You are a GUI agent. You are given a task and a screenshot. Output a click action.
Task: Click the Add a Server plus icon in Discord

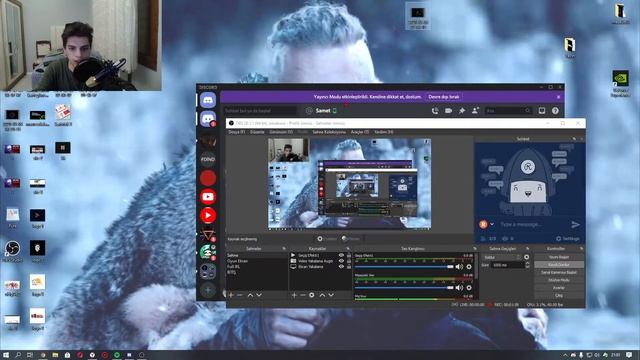pyautogui.click(x=208, y=290)
